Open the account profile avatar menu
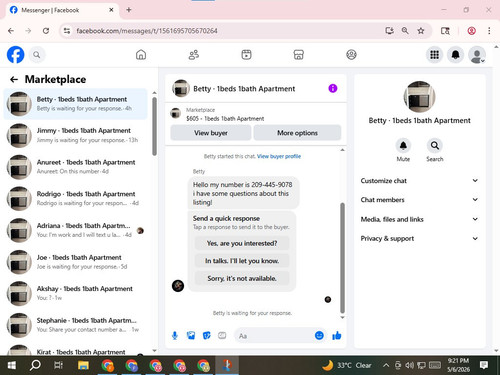Screen dimensions: 500x375 [477, 55]
